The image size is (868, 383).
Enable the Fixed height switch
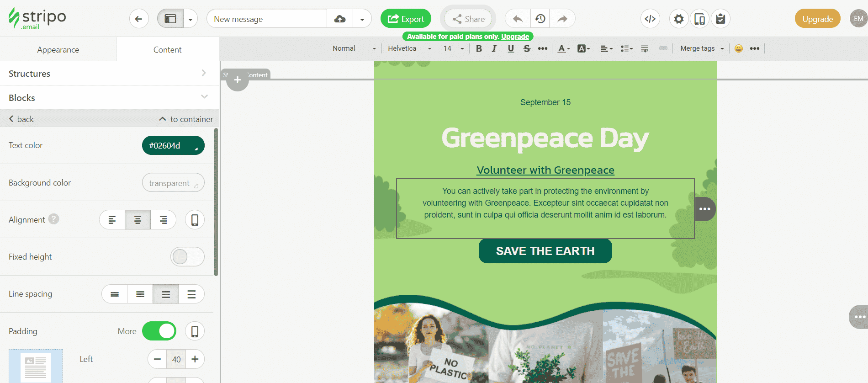click(187, 257)
